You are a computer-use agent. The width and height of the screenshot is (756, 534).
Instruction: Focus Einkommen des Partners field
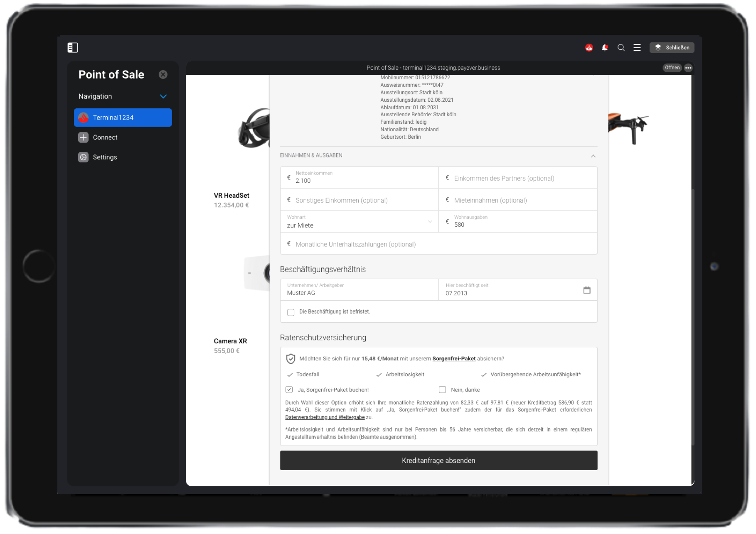click(518, 178)
